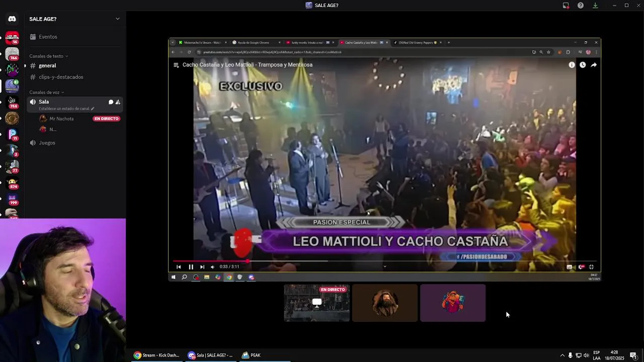The image size is (644, 362).
Task: Show video info icon
Action: (572, 65)
